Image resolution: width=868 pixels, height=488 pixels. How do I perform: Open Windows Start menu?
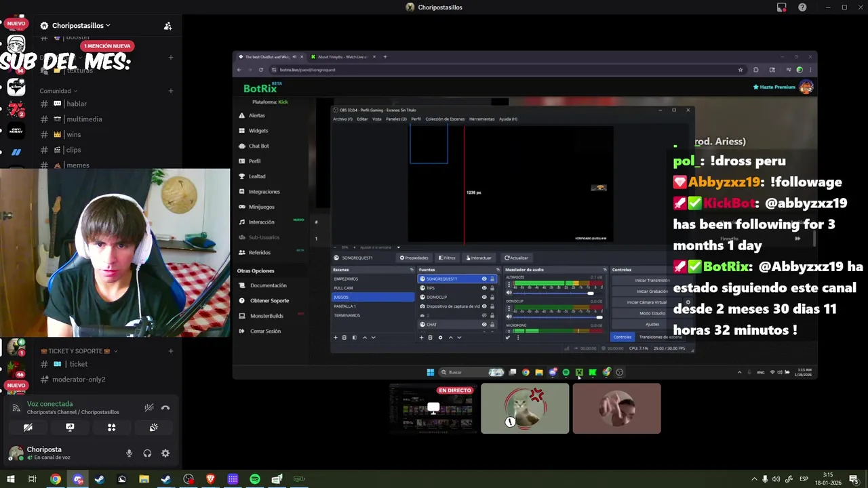[10, 479]
